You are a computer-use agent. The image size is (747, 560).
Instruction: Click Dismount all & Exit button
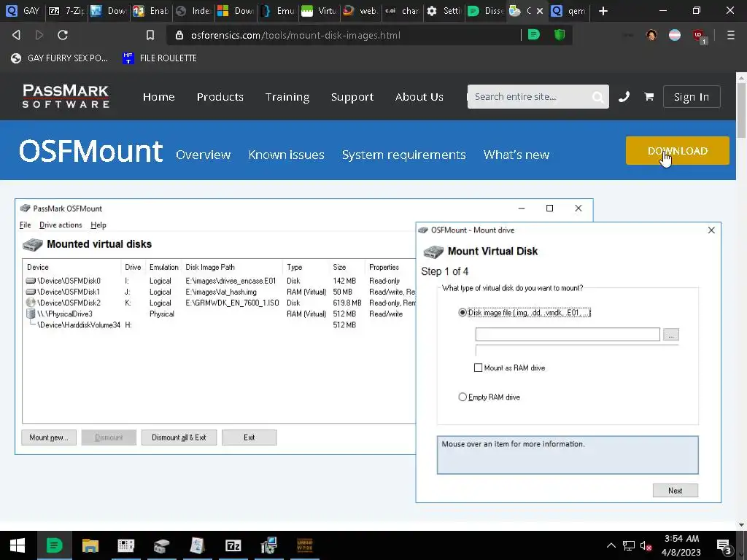pos(179,437)
